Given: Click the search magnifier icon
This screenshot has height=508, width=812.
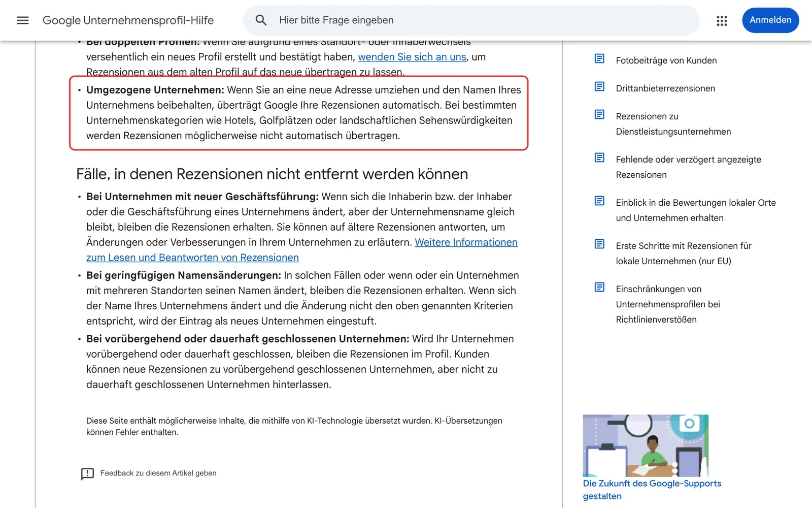Looking at the screenshot, I should [x=261, y=20].
